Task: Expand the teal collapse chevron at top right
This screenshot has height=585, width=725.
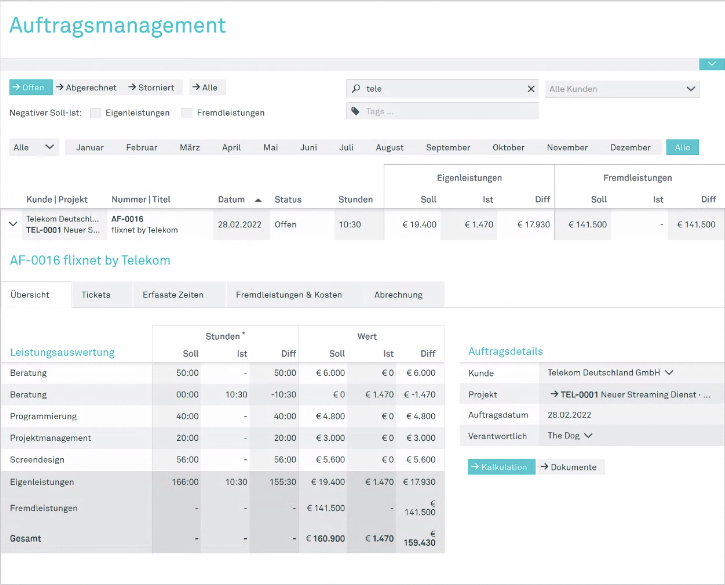Action: [712, 64]
